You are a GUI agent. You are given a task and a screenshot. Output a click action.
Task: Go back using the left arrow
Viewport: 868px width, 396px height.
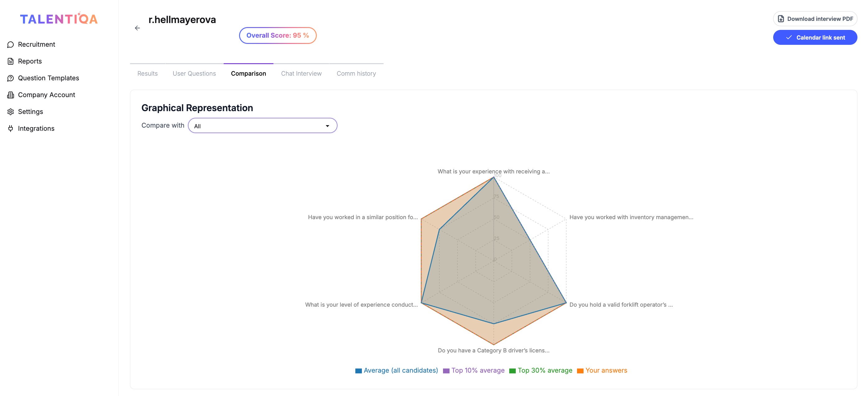(137, 28)
